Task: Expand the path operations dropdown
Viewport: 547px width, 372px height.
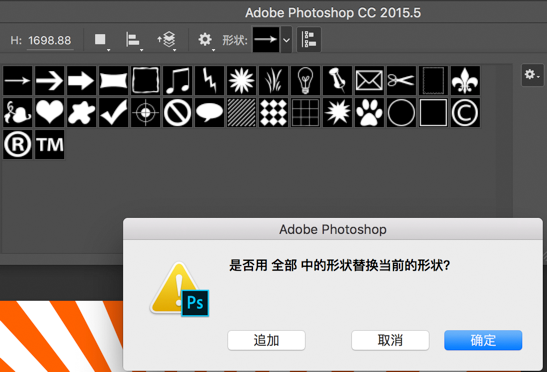Action: coord(102,40)
